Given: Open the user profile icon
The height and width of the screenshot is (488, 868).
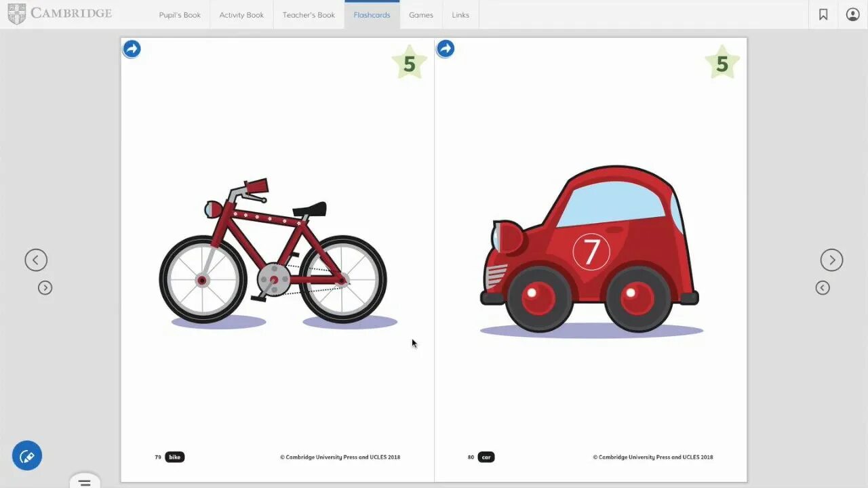Looking at the screenshot, I should coord(853,15).
